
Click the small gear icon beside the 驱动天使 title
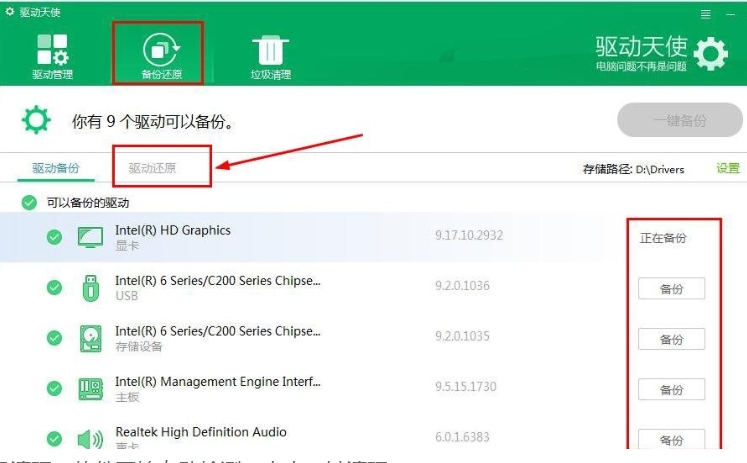pyautogui.click(x=10, y=11)
